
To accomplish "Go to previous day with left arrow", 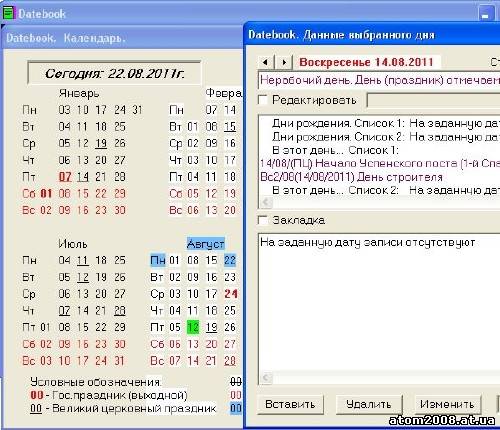I will pos(265,62).
